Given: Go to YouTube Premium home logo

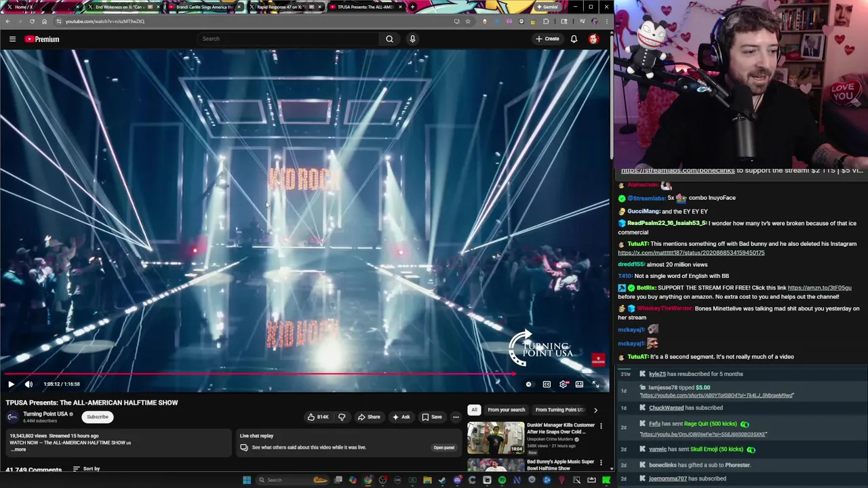Looking at the screenshot, I should (42, 39).
